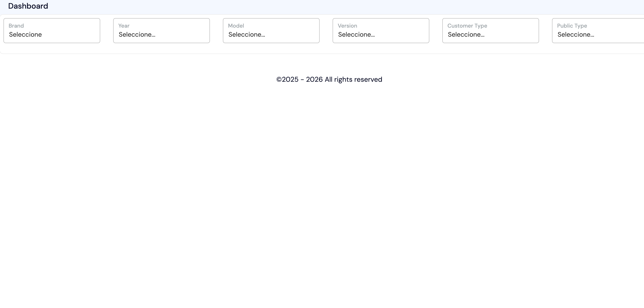Click the Seleccione placeholder in Brand field

[x=25, y=35]
